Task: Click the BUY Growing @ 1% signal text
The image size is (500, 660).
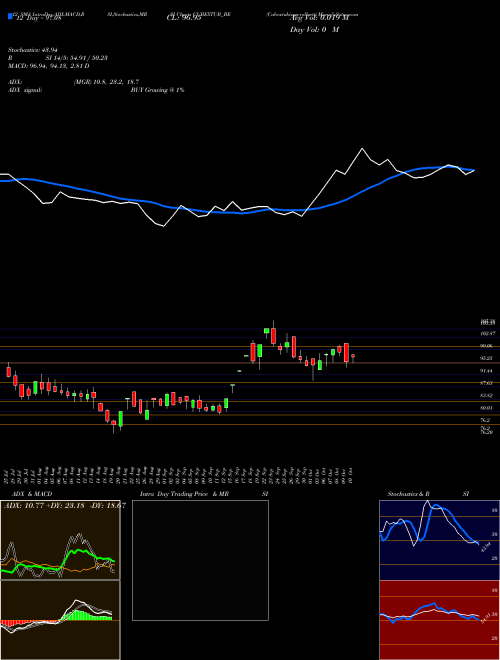Action: tap(157, 90)
